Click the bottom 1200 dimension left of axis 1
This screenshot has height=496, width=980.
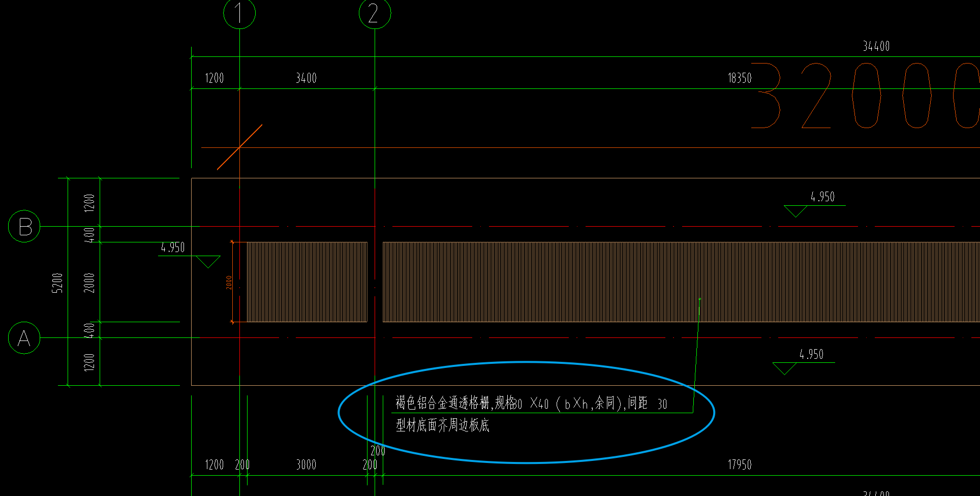(215, 464)
